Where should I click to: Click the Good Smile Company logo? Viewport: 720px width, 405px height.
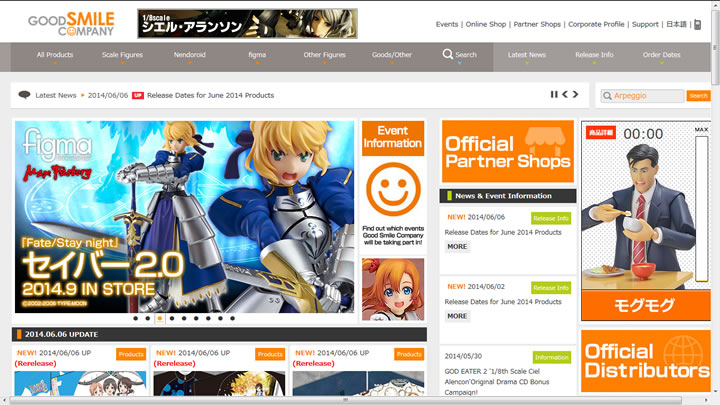[71, 24]
